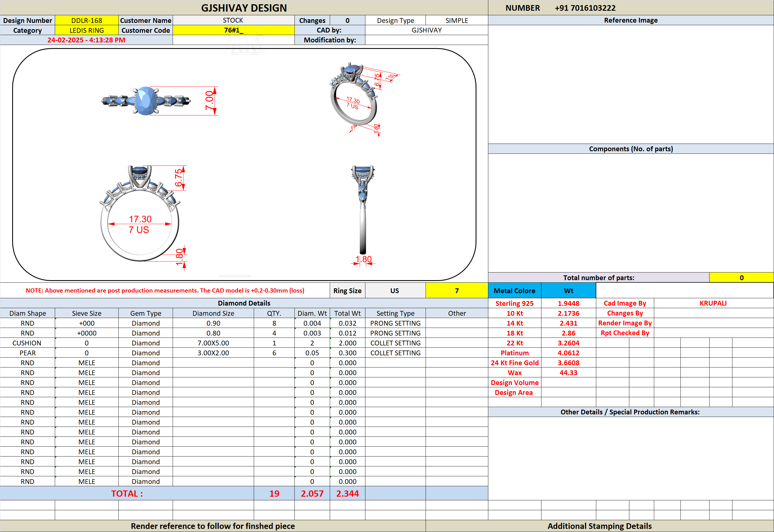Click the red post production measurements note
This screenshot has height=532, width=774.
click(x=165, y=291)
